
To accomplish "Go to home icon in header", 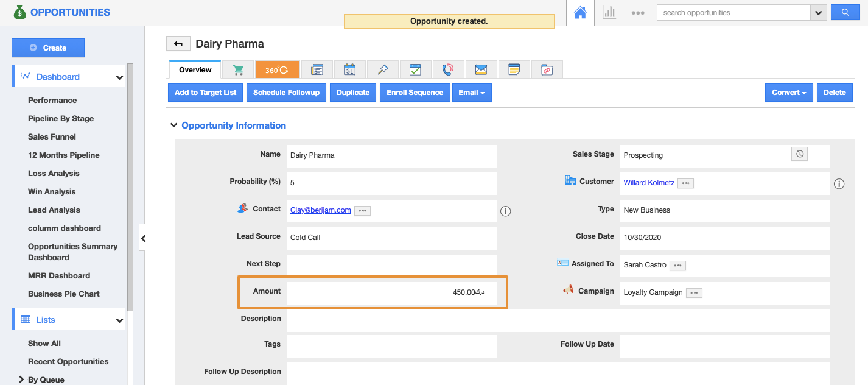I will pyautogui.click(x=580, y=13).
